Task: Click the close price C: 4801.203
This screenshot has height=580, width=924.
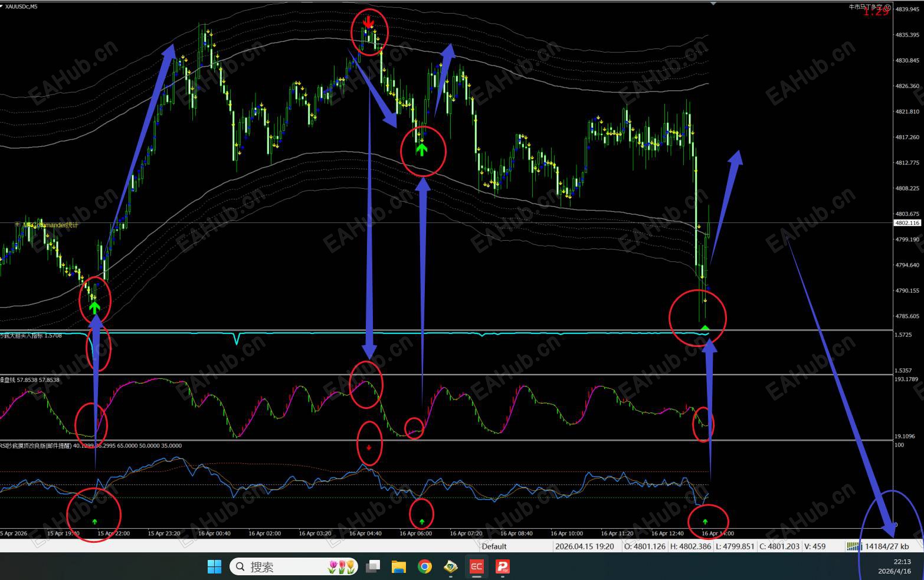Action: click(779, 546)
